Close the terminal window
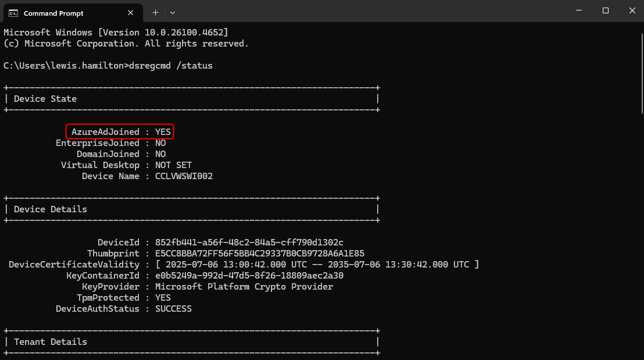The width and height of the screenshot is (644, 360). click(632, 10)
